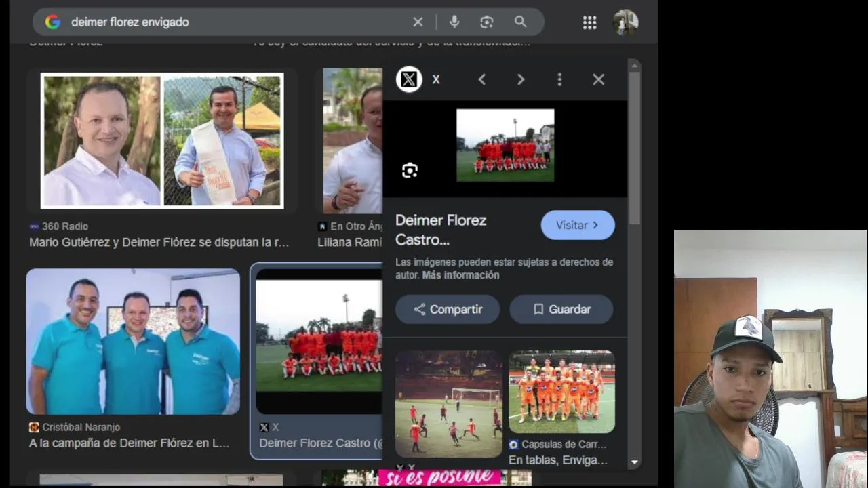Click En tablas, Enviga... caption
Image resolution: width=868 pixels, height=488 pixels.
pos(558,460)
